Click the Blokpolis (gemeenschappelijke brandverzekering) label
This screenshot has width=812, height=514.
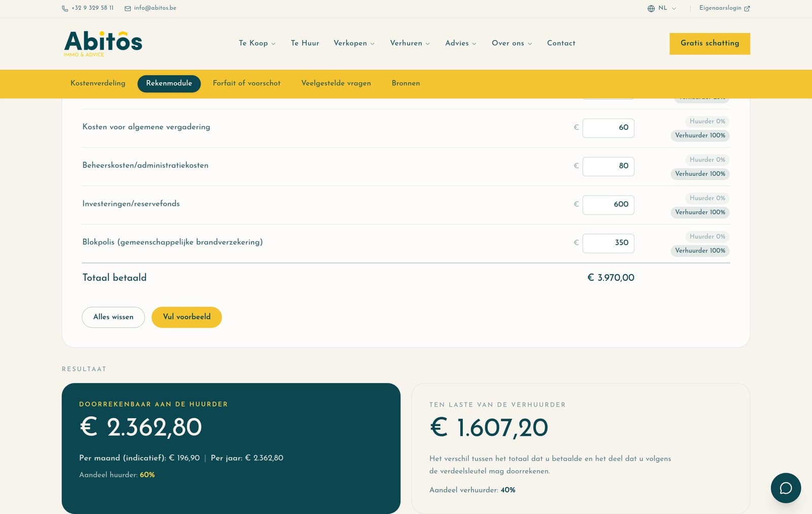click(x=173, y=242)
